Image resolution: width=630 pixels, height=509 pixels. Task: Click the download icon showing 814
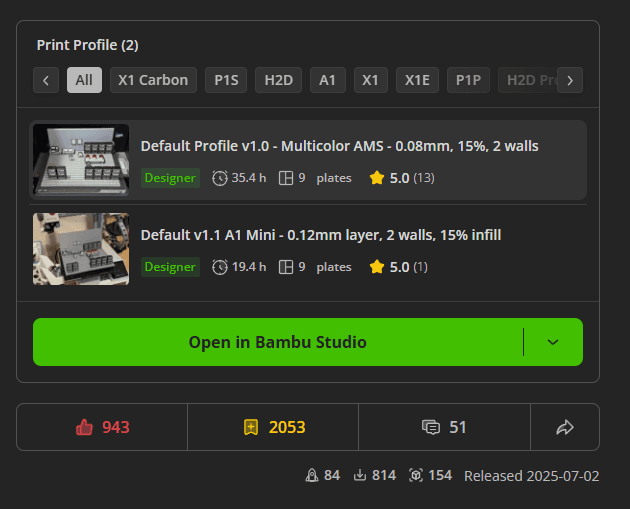point(360,475)
